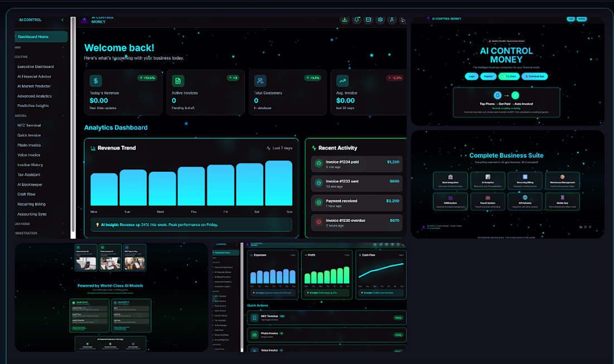
Task: Open AI Financial Advisor in large dashboard sidebar
Action: coord(34,76)
